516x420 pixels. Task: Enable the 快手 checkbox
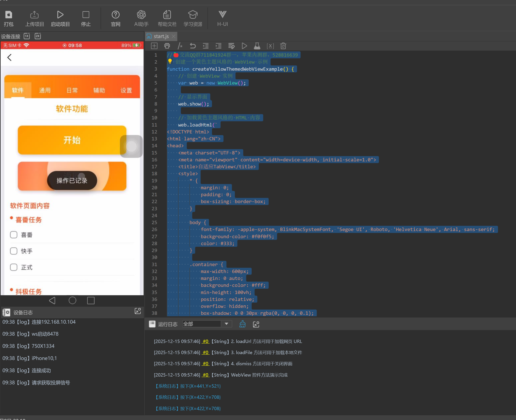click(14, 251)
